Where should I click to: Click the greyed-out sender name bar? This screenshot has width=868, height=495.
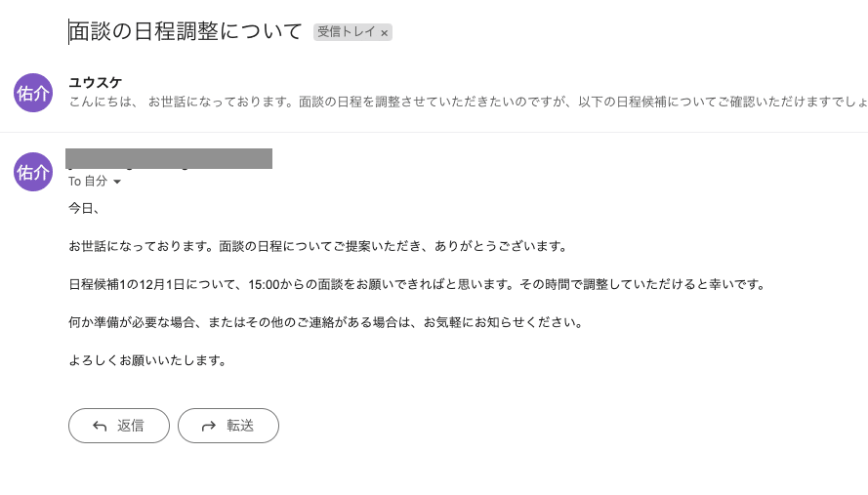pyautogui.click(x=169, y=158)
